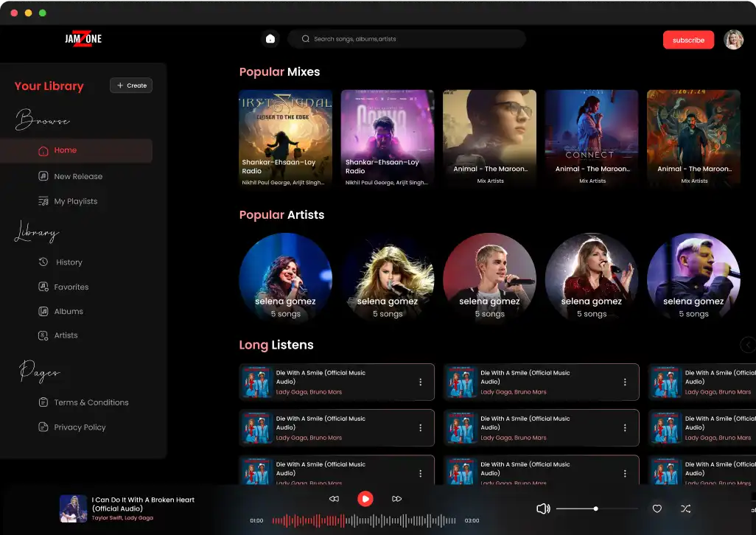
Task: Skip to the previous track
Action: [x=334, y=499]
